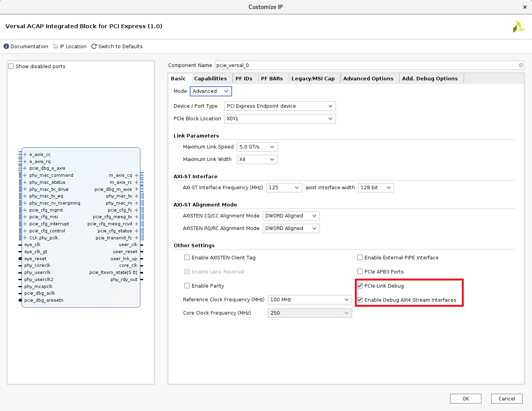The width and height of the screenshot is (532, 411).
Task: Uncheck PCIe-Link Debug checkbox
Action: coord(360,286)
